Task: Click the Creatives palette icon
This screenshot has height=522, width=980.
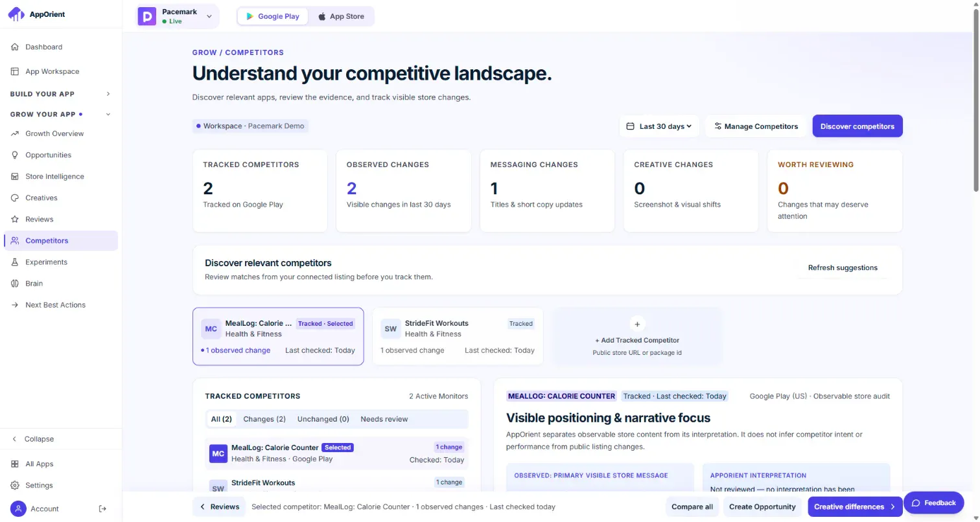Action: pyautogui.click(x=15, y=198)
